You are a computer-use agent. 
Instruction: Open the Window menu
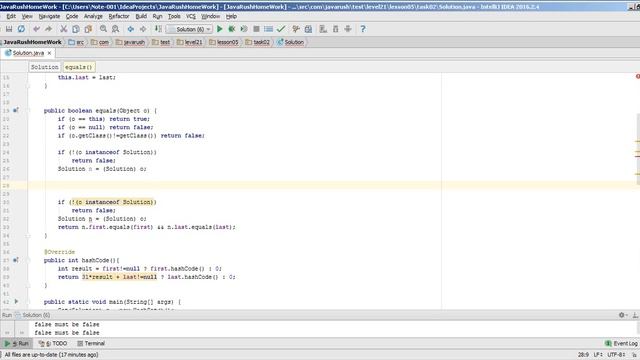211,16
